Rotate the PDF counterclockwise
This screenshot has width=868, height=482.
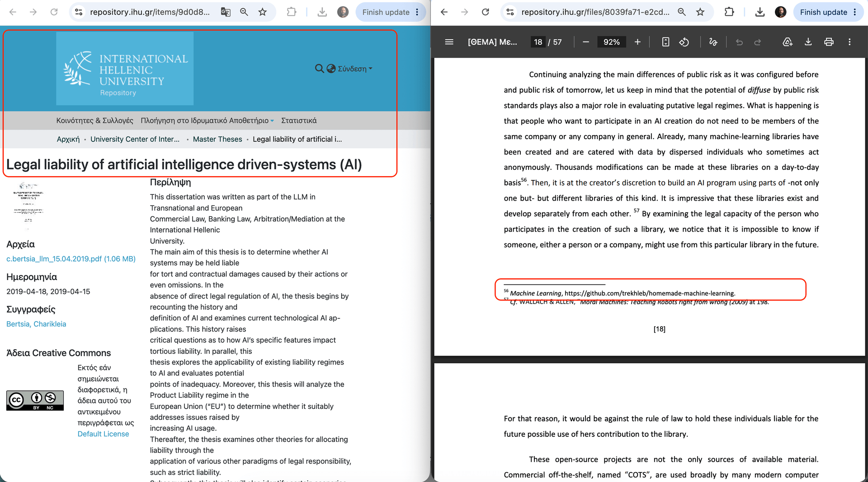684,42
